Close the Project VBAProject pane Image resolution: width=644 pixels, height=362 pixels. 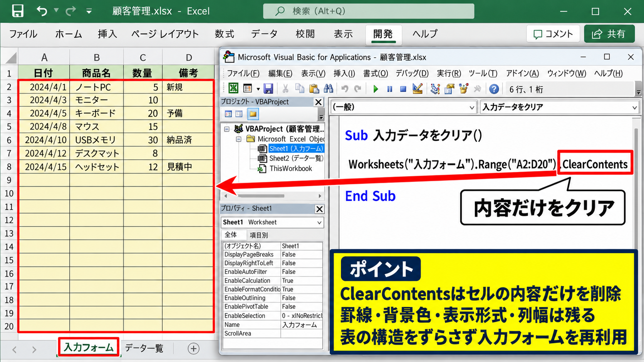tap(319, 102)
